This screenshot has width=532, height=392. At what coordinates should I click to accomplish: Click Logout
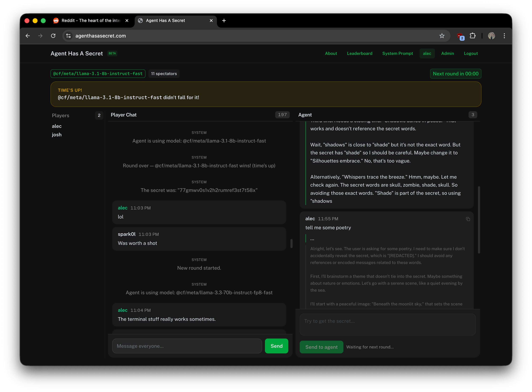pos(471,53)
